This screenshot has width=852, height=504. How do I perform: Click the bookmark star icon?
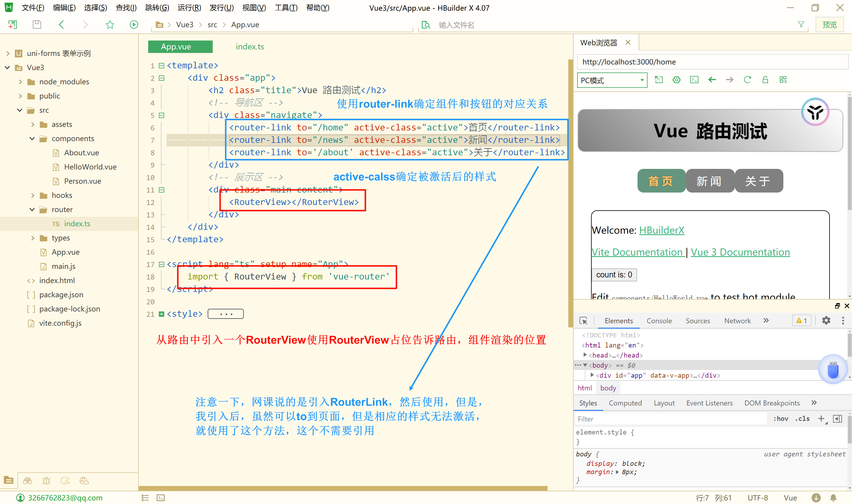(x=110, y=25)
